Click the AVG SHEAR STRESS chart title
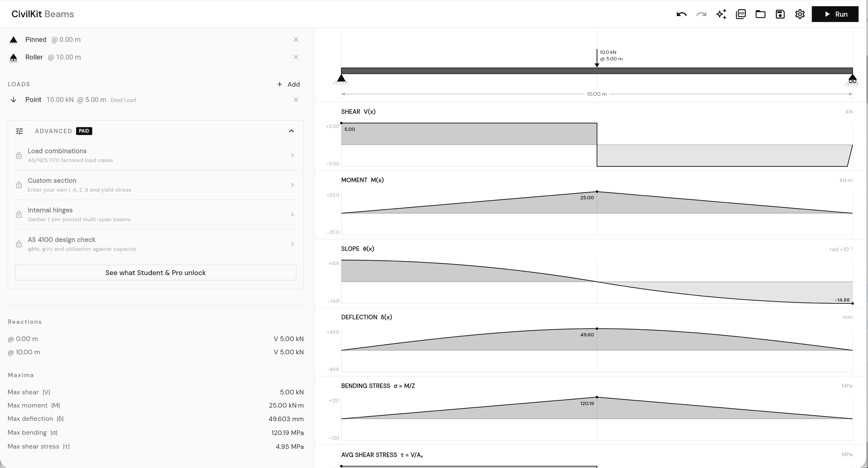The height and width of the screenshot is (468, 868). [x=382, y=455]
